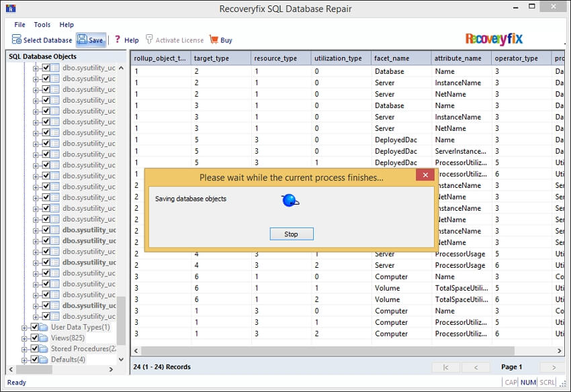Expand the Stored Procedures node

[24, 350]
